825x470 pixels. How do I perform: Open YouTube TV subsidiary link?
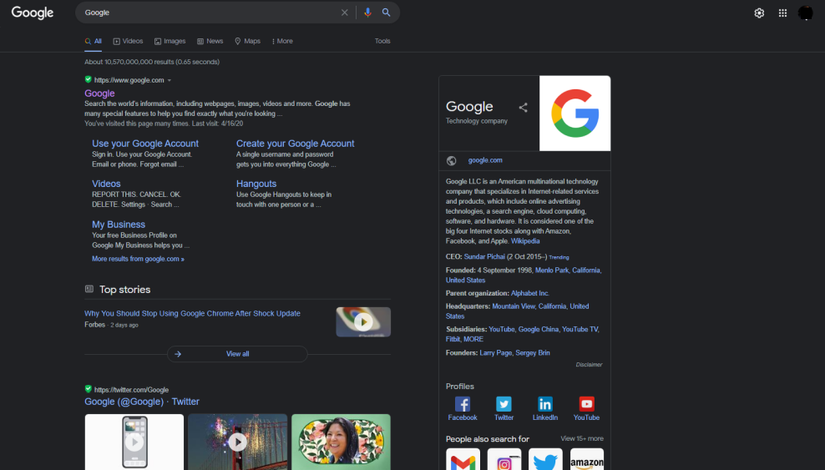pos(580,329)
